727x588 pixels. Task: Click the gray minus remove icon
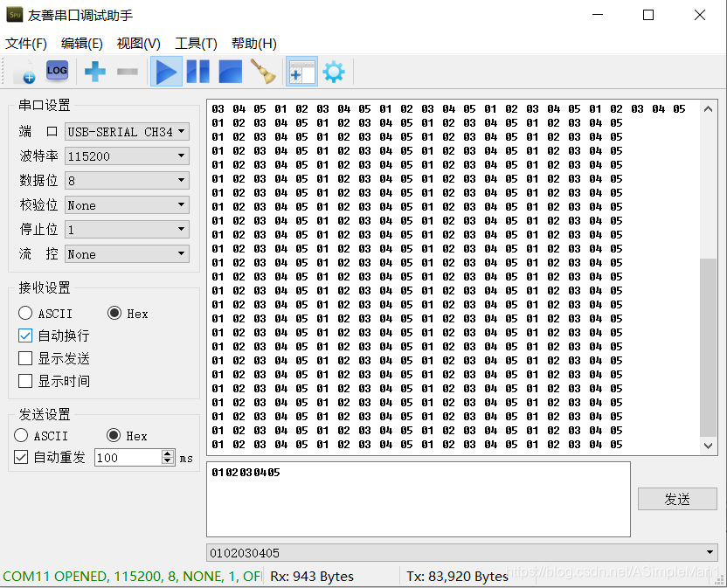click(128, 72)
